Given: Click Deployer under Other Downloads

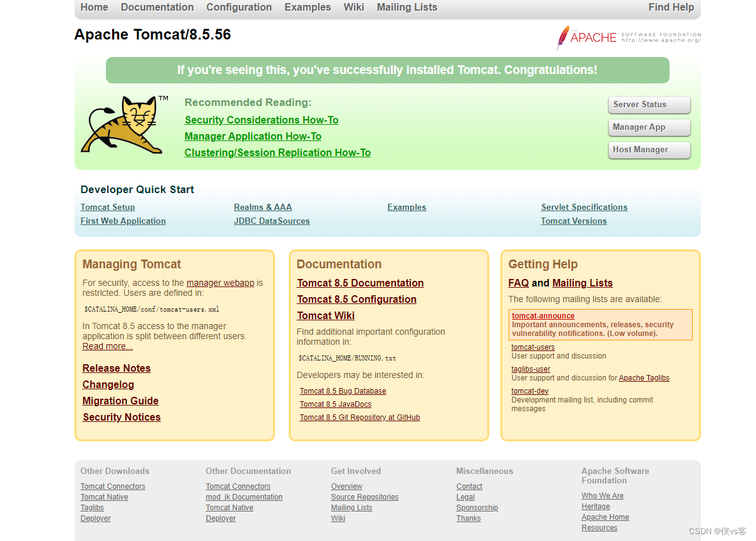Looking at the screenshot, I should tap(96, 518).
